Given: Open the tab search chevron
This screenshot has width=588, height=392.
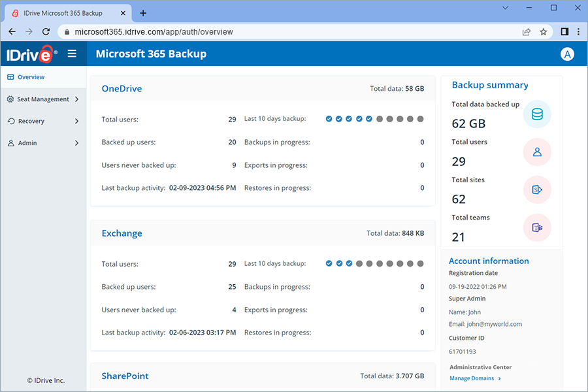Looking at the screenshot, I should [x=505, y=8].
